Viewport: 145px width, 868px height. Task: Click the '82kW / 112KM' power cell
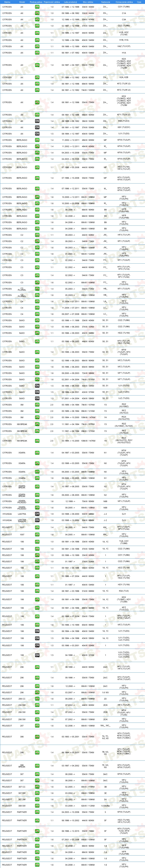click(x=88, y=806)
